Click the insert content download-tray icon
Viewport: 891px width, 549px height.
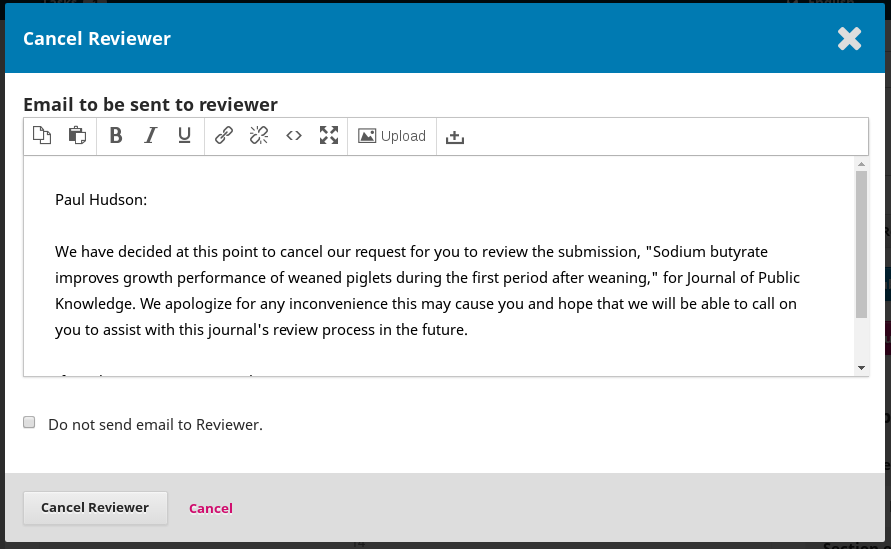[455, 136]
